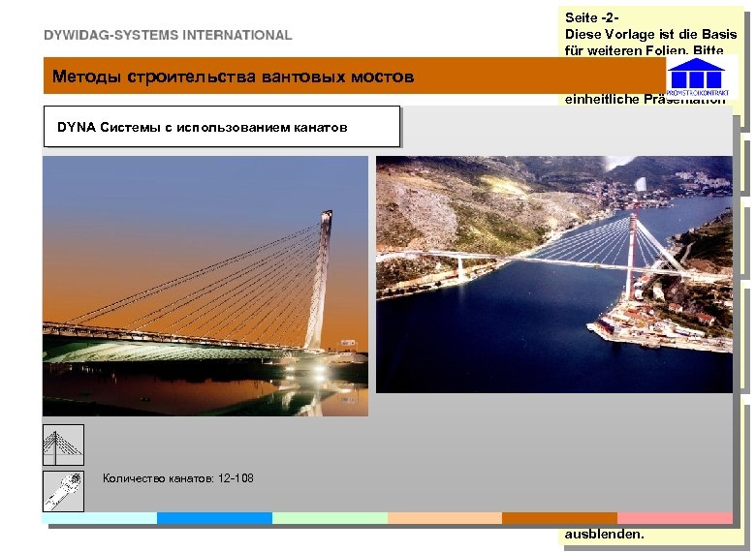
Task: Click the cable anchorage drawing icon
Action: (63, 491)
